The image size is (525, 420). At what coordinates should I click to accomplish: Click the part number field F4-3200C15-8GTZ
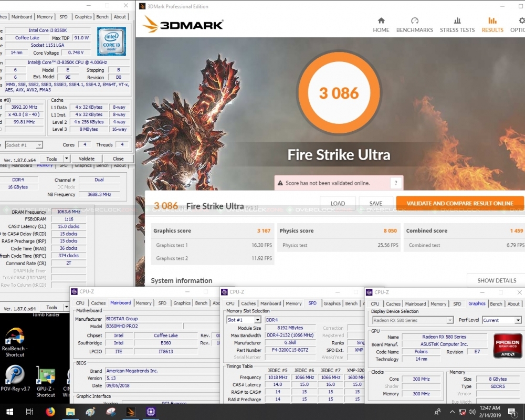pos(290,350)
